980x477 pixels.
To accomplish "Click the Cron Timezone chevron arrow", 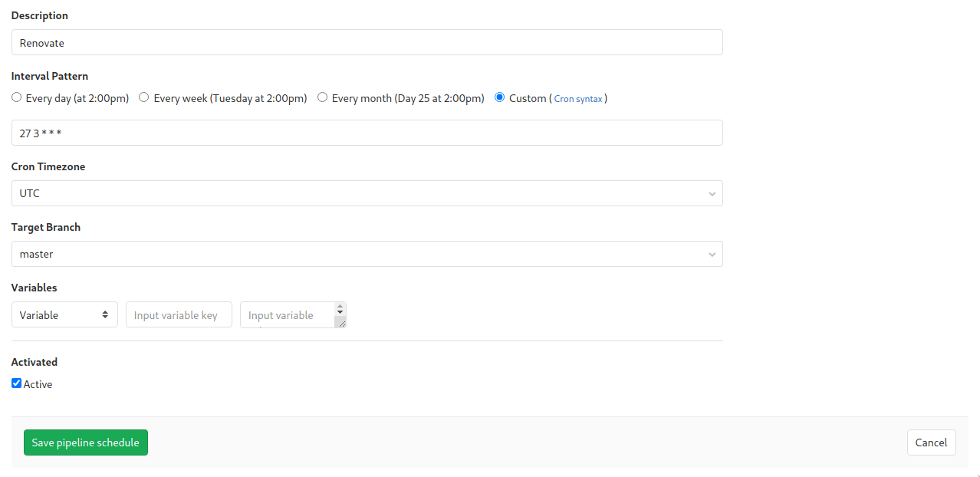I will click(x=712, y=194).
